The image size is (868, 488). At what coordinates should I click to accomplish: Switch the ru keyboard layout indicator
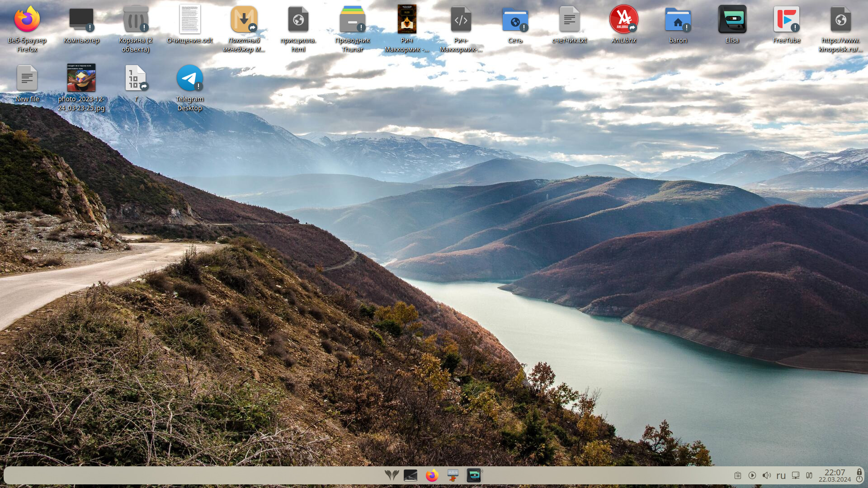781,475
